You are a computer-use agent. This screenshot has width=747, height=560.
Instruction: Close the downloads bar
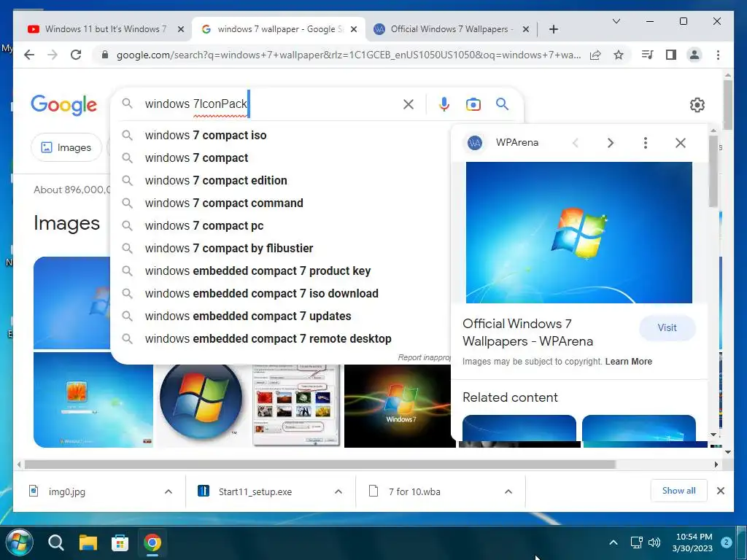(x=721, y=491)
